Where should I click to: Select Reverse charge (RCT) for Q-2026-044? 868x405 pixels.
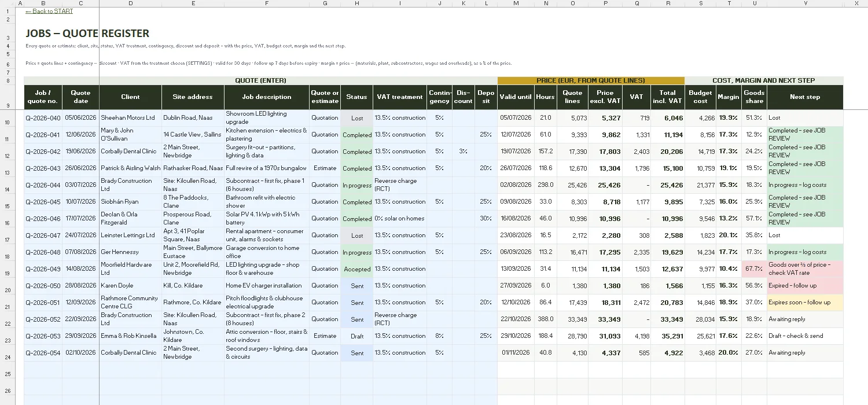(400, 185)
